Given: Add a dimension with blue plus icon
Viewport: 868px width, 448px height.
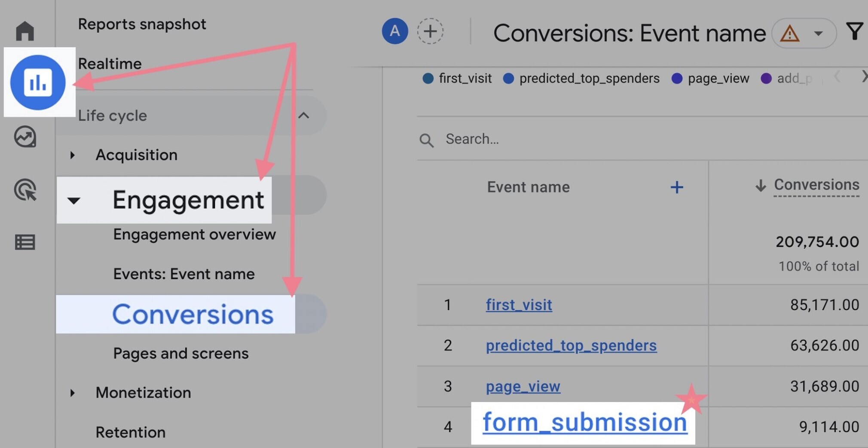Looking at the screenshot, I should pyautogui.click(x=677, y=187).
